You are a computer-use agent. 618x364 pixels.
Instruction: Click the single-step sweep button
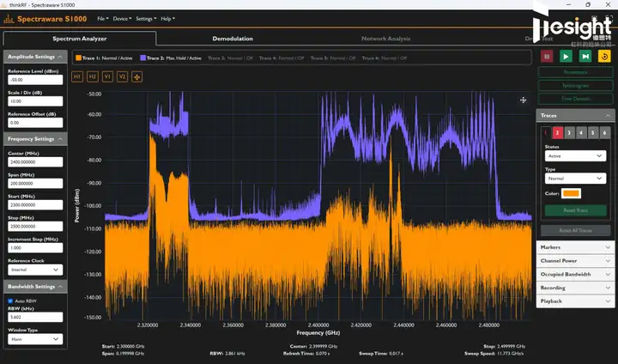click(585, 56)
